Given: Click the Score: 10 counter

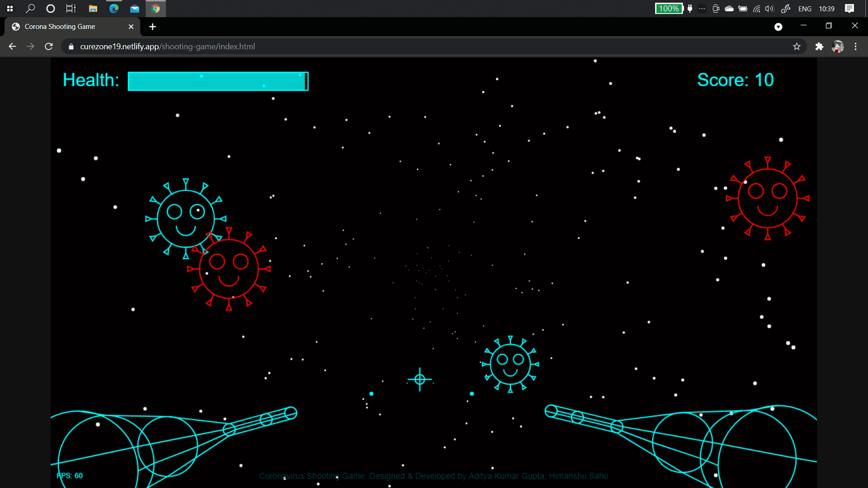Looking at the screenshot, I should pyautogui.click(x=735, y=80).
